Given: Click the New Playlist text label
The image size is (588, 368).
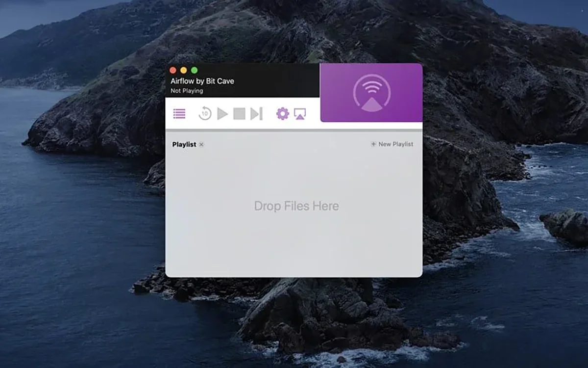Looking at the screenshot, I should [395, 144].
